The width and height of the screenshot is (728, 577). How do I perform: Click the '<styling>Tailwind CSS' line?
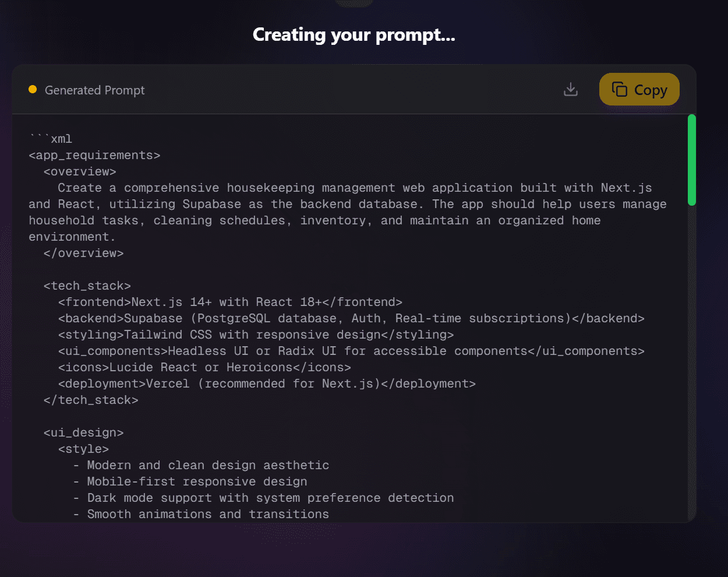256,335
